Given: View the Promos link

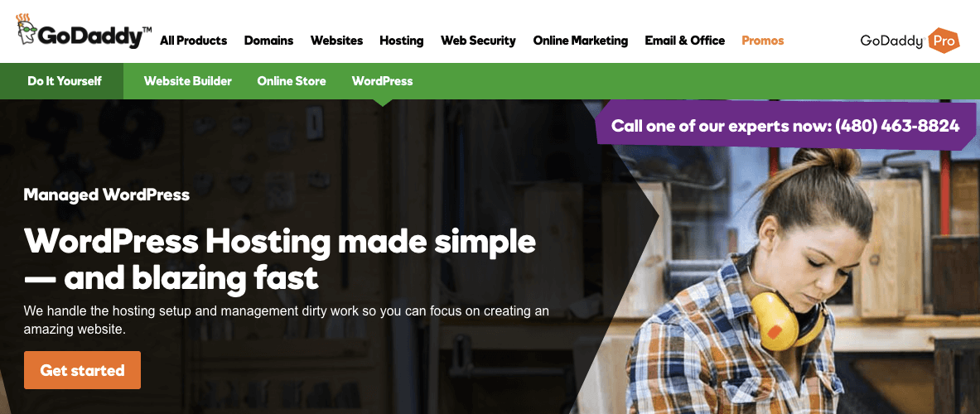Looking at the screenshot, I should click(x=762, y=41).
